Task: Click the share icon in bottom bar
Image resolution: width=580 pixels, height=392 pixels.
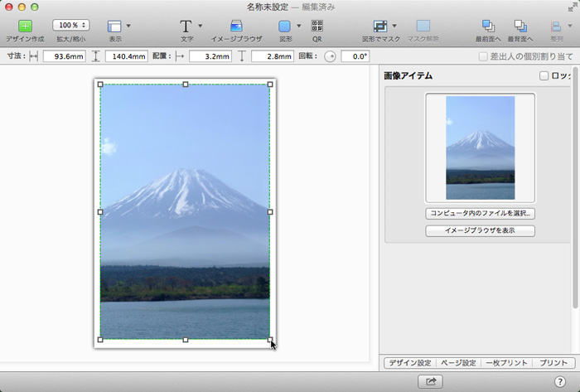Action: coord(430,381)
